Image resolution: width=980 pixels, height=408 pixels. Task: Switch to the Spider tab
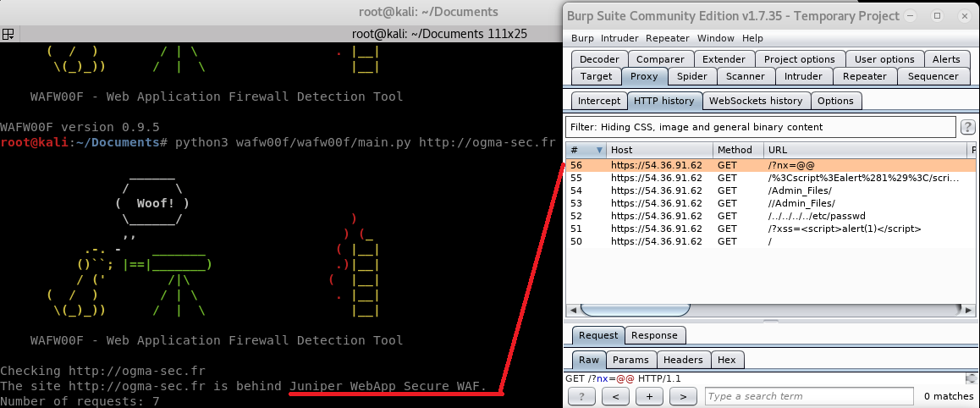[x=692, y=76]
